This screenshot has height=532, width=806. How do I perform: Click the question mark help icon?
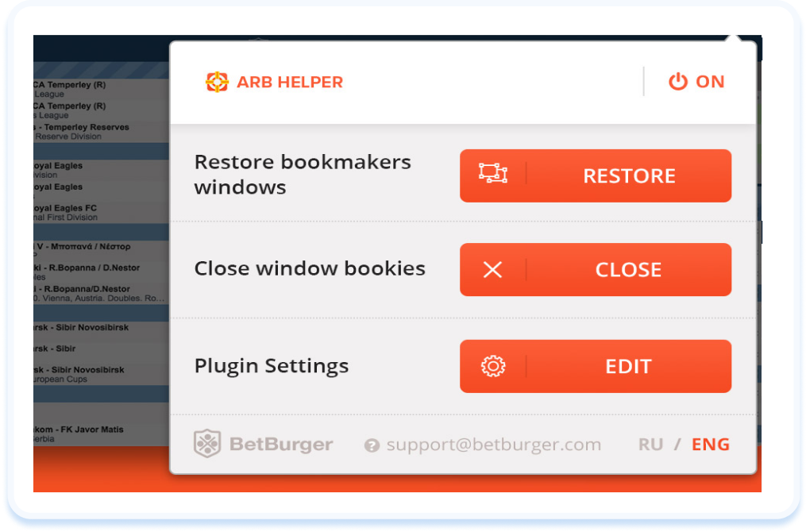tap(372, 445)
